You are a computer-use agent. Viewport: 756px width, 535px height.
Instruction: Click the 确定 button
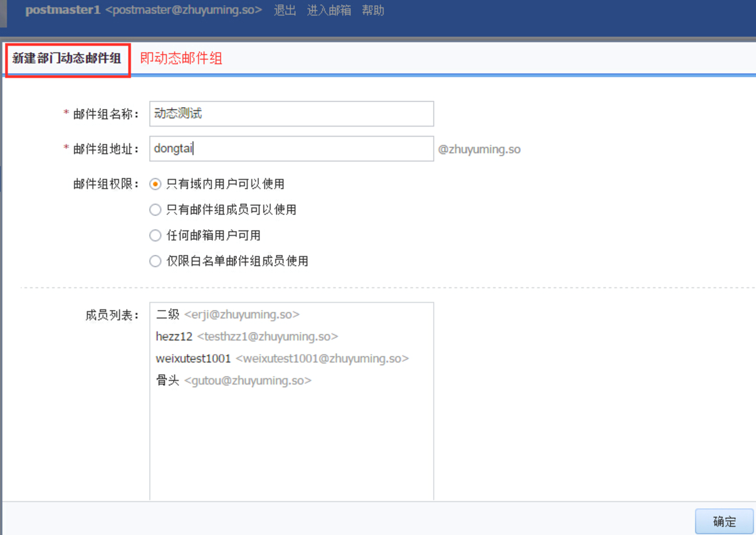(x=724, y=521)
